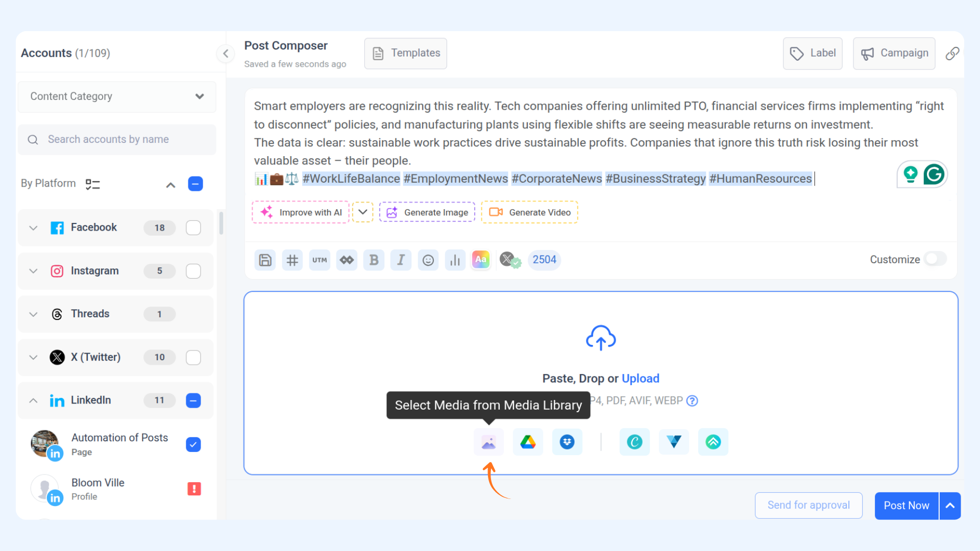The image size is (980, 551).
Task: Click the search accounts field
Action: pyautogui.click(x=117, y=139)
